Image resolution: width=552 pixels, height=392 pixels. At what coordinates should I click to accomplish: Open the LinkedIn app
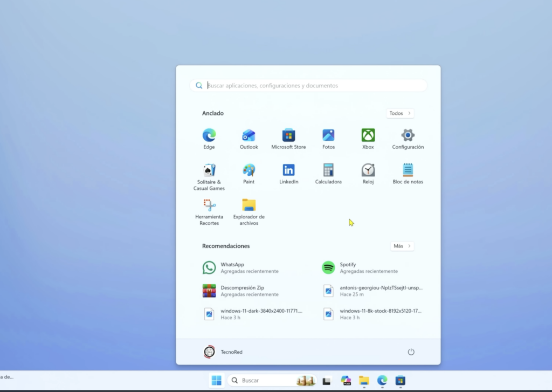pyautogui.click(x=289, y=174)
